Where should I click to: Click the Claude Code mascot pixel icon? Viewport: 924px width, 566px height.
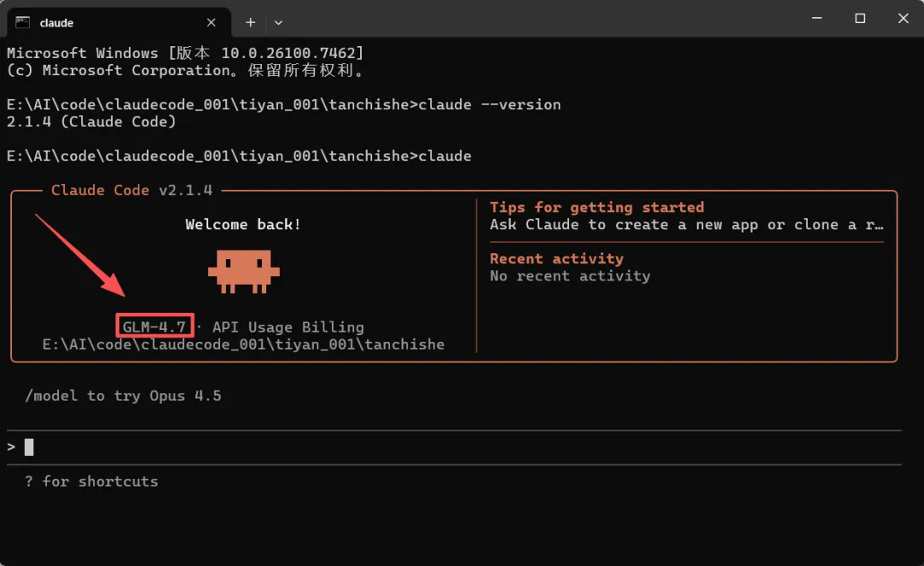click(243, 272)
